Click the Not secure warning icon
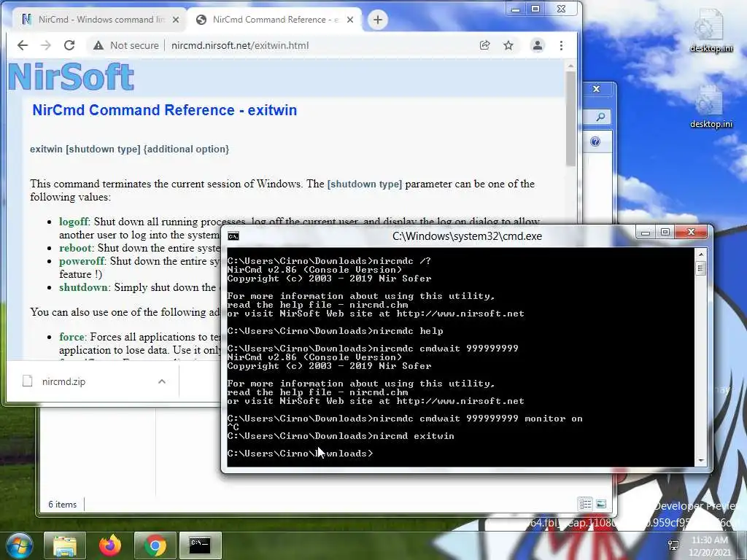This screenshot has width=747, height=560. pyautogui.click(x=98, y=45)
